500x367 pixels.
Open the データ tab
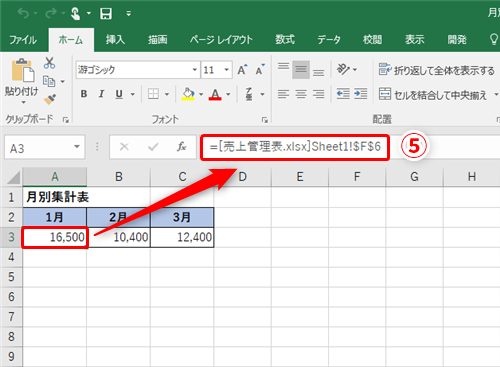click(x=329, y=40)
